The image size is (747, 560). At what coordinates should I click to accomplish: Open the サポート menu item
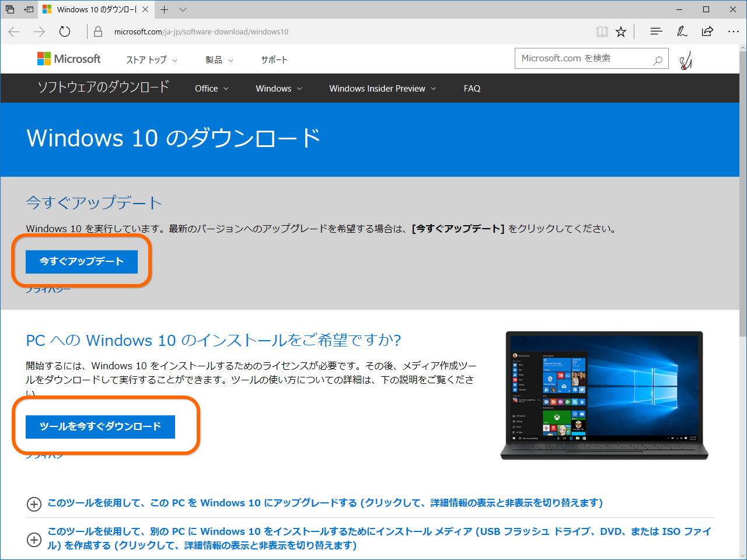274,59
